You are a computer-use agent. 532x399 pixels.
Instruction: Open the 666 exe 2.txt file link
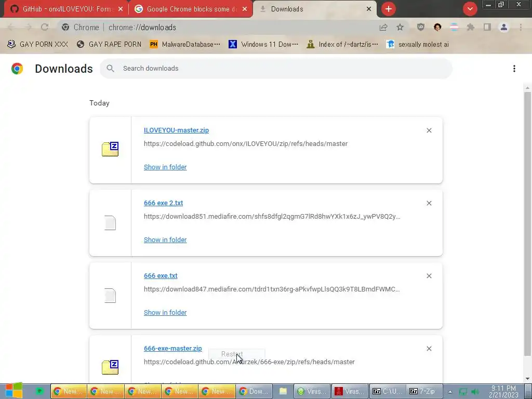163,203
